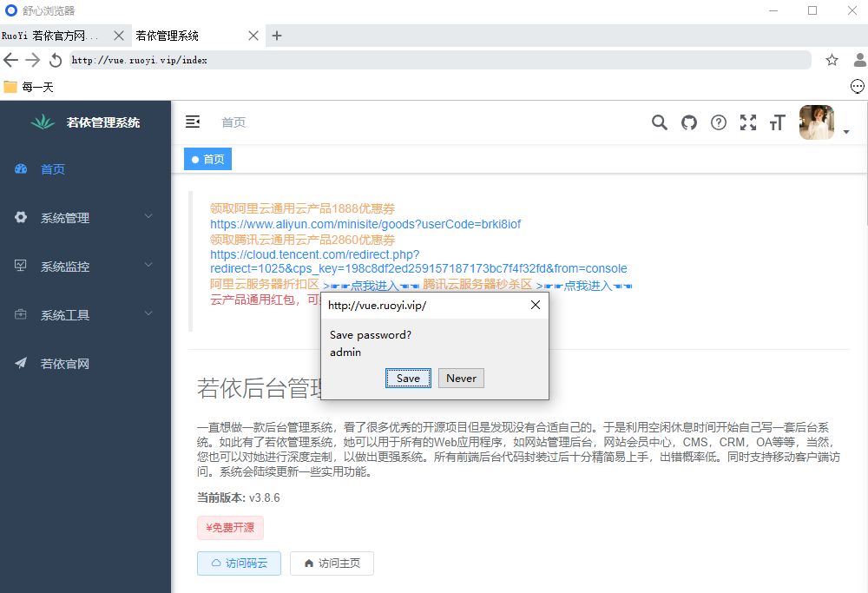
Task: Open the aliyun.com minisite link
Action: pos(365,224)
